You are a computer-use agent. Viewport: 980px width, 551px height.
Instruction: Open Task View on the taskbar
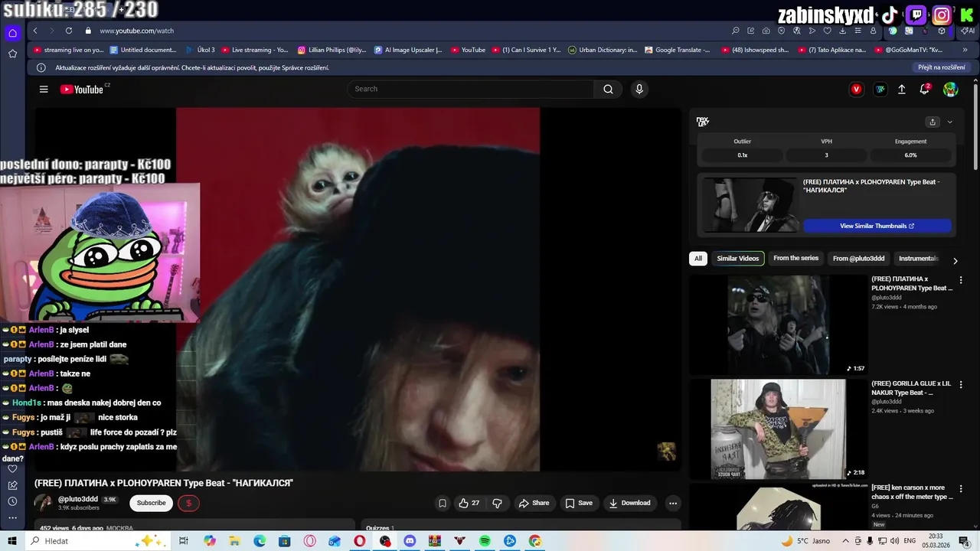click(184, 541)
